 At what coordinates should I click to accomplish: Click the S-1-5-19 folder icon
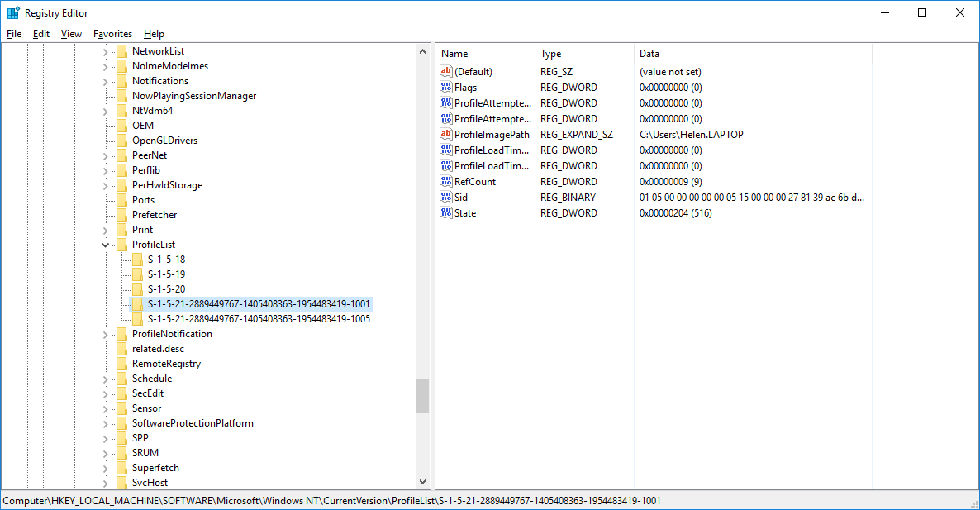[137, 274]
